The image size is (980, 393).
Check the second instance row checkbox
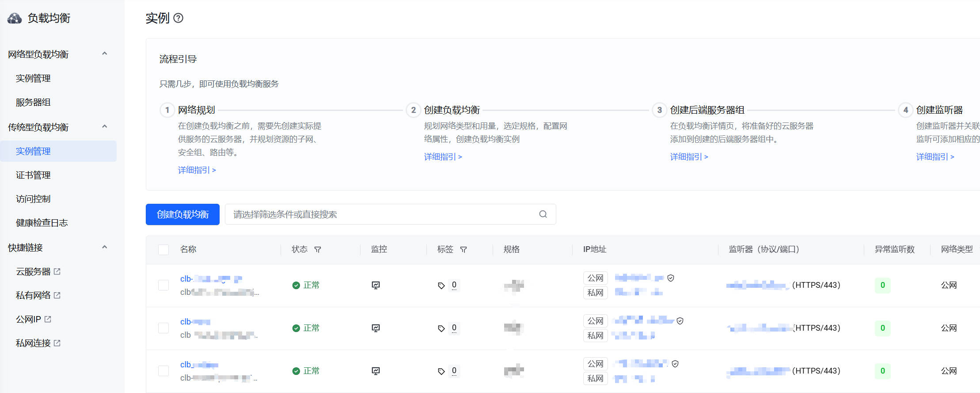click(163, 328)
